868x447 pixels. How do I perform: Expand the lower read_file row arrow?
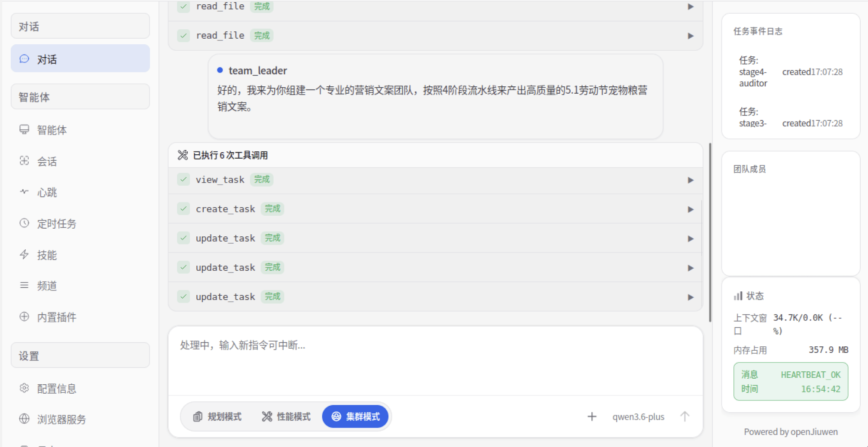coord(691,36)
